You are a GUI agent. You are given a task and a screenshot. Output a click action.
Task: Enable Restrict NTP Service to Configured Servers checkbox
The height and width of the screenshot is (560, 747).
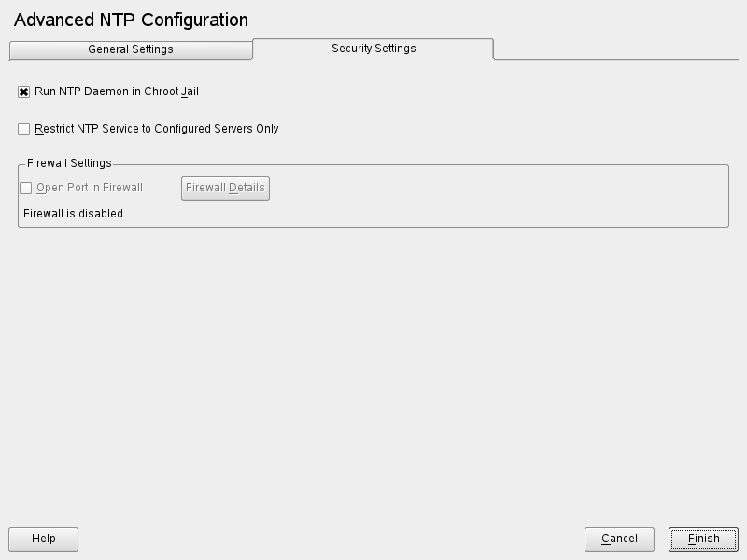click(x=24, y=130)
